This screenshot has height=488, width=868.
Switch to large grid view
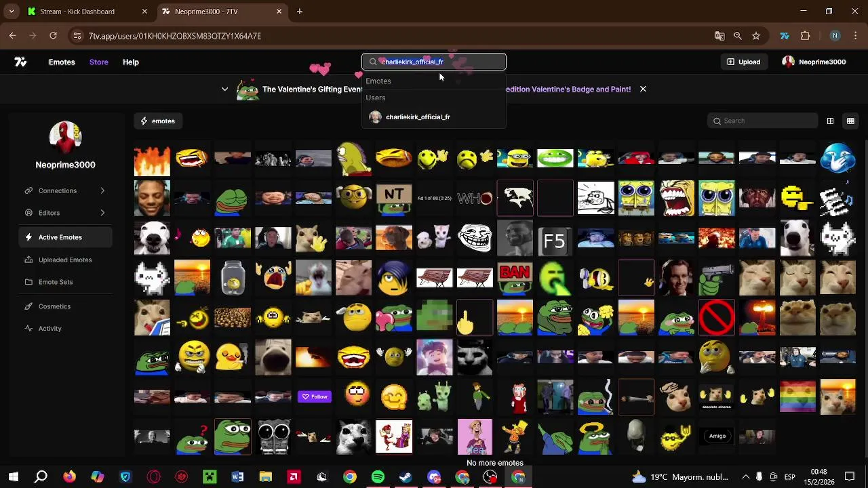pyautogui.click(x=830, y=121)
